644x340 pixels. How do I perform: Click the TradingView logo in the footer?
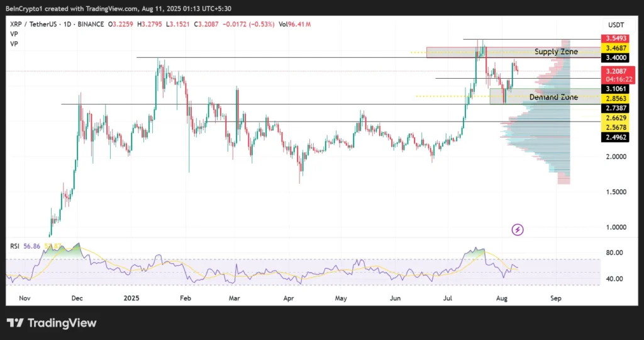[x=52, y=323]
